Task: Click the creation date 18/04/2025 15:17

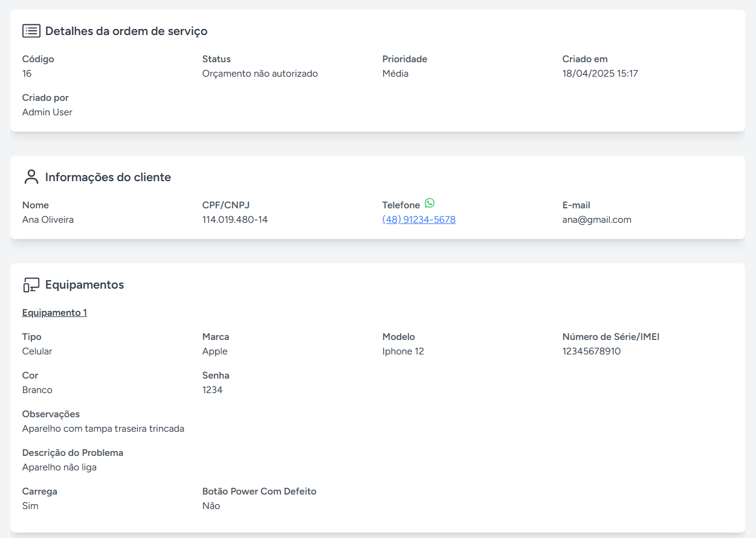Action: 600,74
